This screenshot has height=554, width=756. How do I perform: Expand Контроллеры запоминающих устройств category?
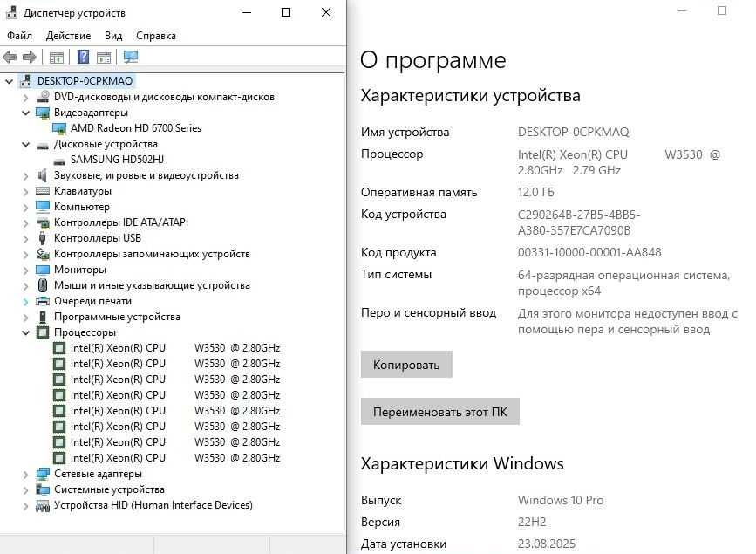26,255
